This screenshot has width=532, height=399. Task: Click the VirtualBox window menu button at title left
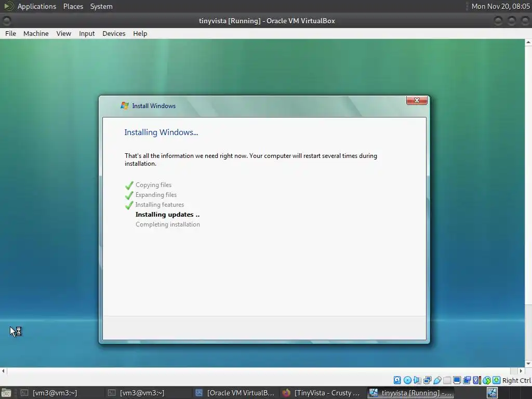click(6, 21)
